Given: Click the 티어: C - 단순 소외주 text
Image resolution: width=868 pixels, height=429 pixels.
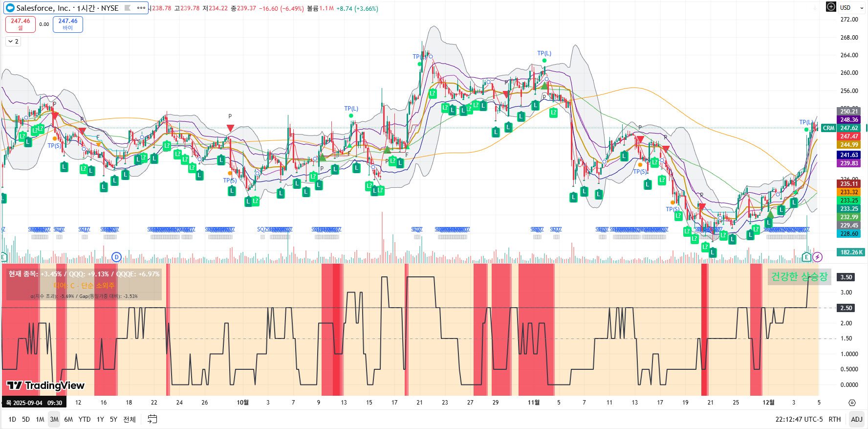Looking at the screenshot, I should (x=84, y=286).
